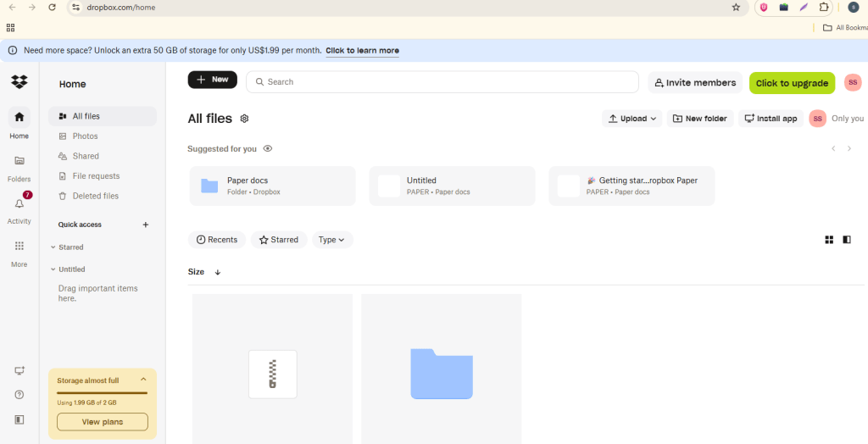
Task: Open the help question mark icon
Action: [19, 395]
